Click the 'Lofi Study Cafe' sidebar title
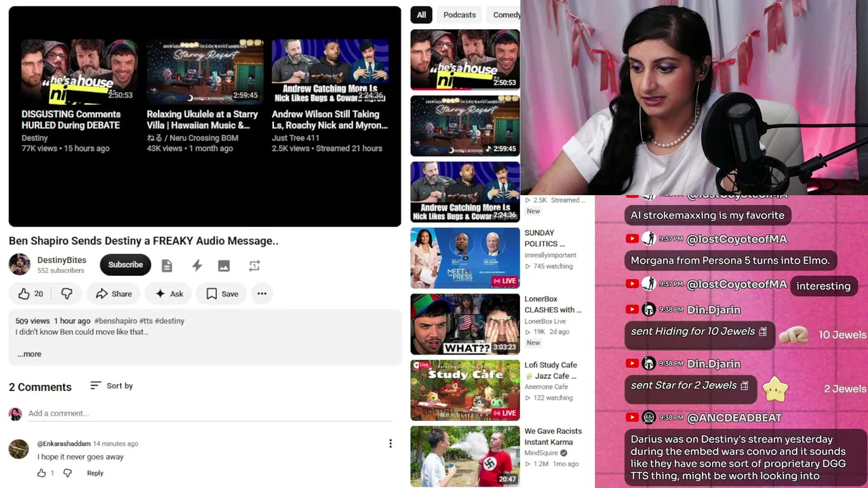The image size is (868, 488). (x=551, y=370)
